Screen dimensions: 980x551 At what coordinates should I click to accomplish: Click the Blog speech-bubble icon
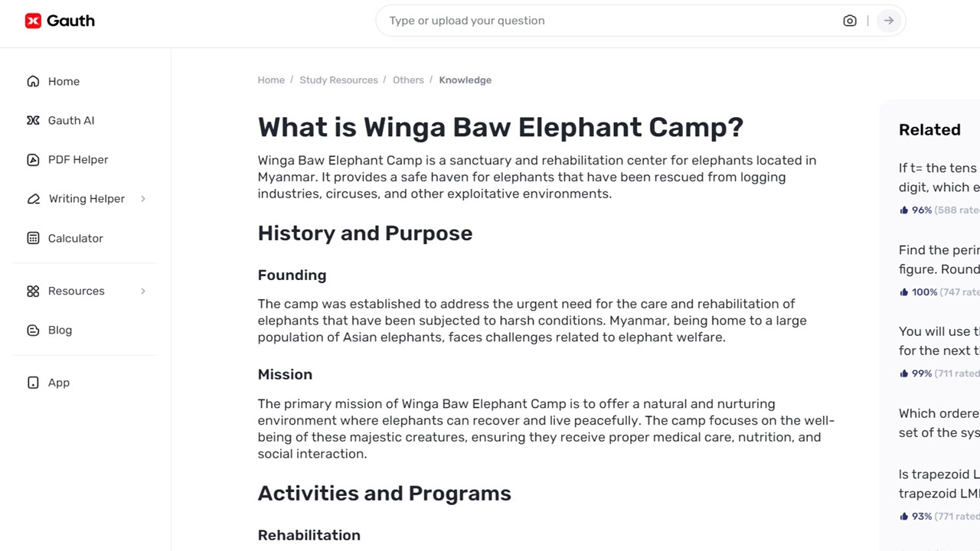[x=33, y=330]
